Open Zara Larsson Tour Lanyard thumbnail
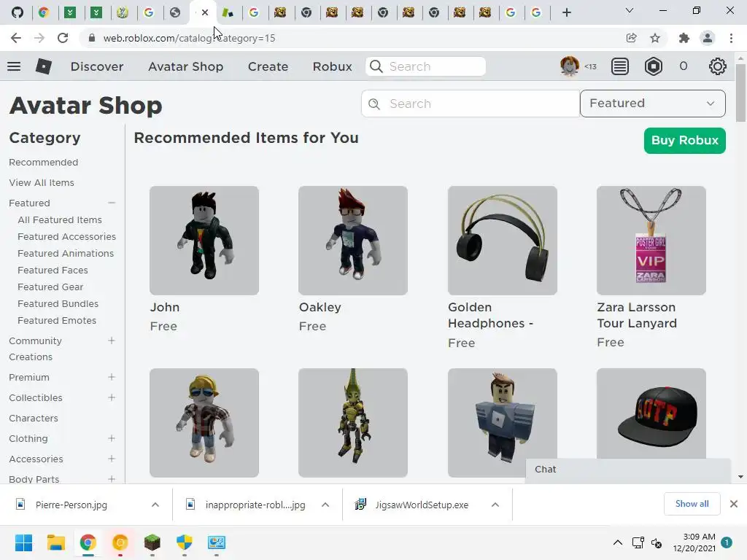The height and width of the screenshot is (560, 747). click(651, 241)
